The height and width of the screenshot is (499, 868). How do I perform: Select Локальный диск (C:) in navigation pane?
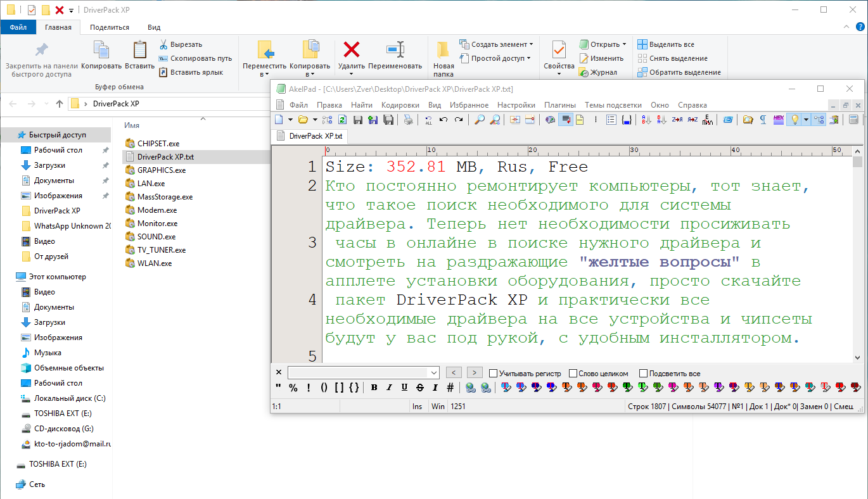[x=70, y=398]
